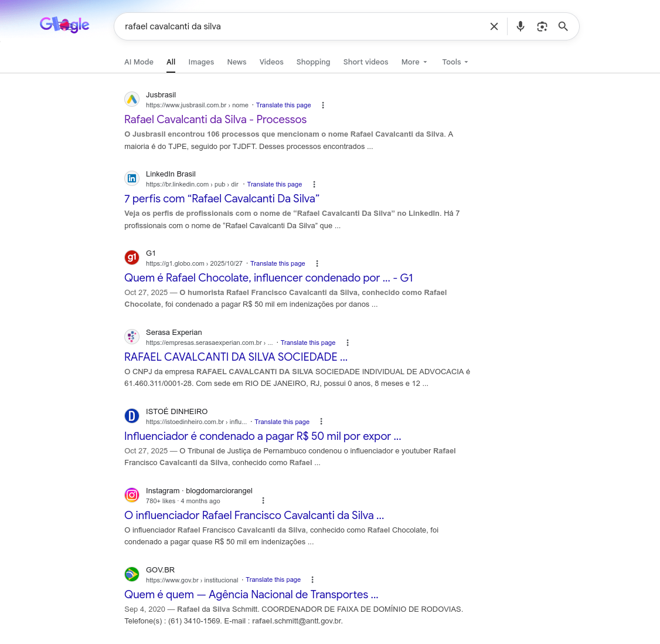Switch to the Images tab
660x644 pixels.
coord(201,62)
